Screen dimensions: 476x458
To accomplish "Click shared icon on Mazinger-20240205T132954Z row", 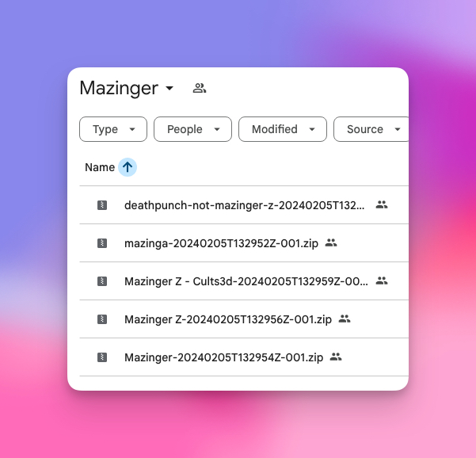I will click(336, 357).
